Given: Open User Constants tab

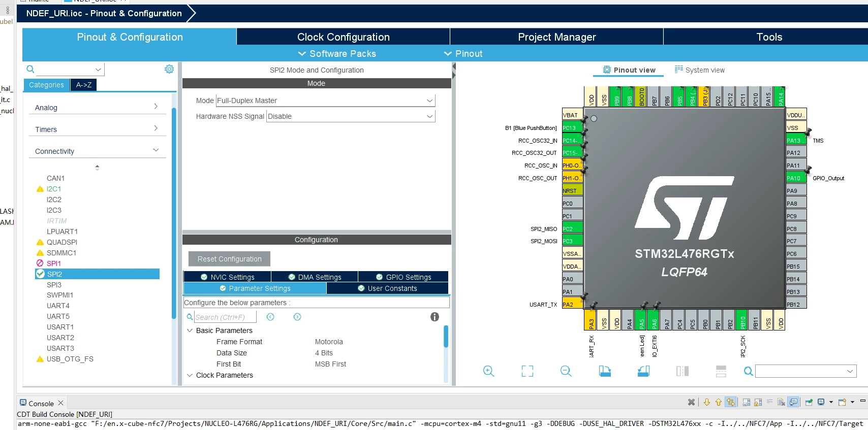Looking at the screenshot, I should pyautogui.click(x=387, y=288).
